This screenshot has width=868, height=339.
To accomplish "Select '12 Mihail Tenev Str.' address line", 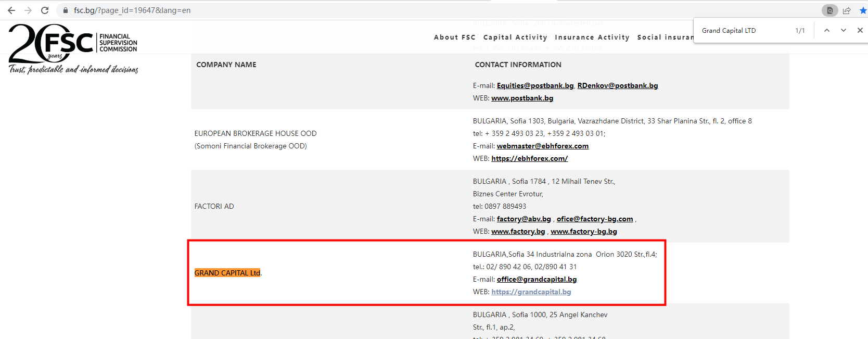I will click(583, 181).
